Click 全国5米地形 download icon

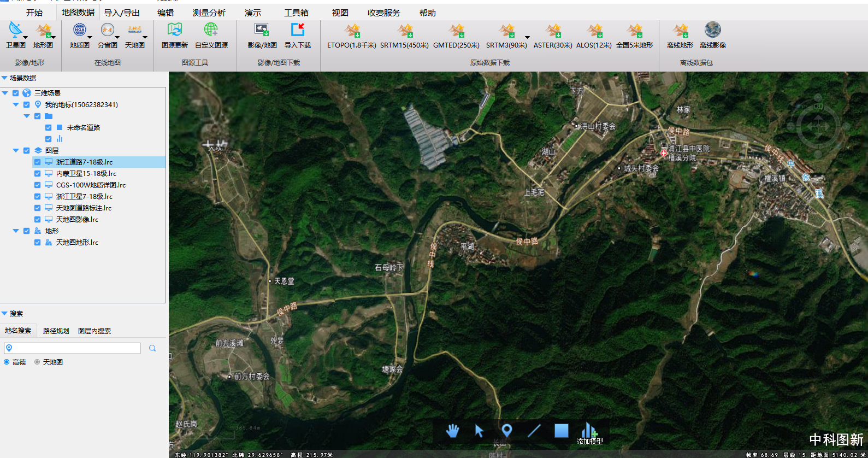634,31
